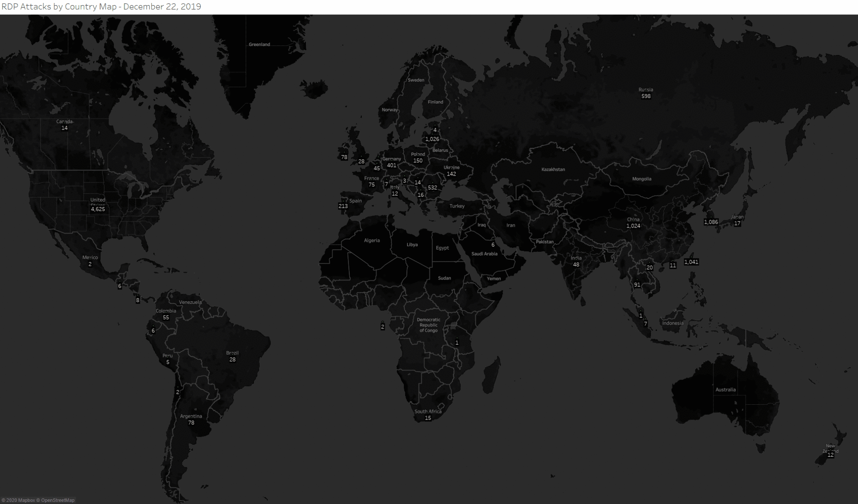This screenshot has height=504, width=858.
Task: Select the China mark showing 1,024
Action: click(x=632, y=225)
